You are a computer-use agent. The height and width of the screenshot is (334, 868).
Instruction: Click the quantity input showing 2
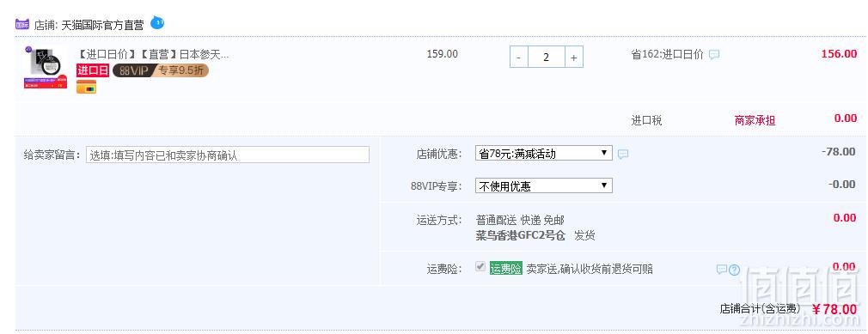pyautogui.click(x=547, y=57)
